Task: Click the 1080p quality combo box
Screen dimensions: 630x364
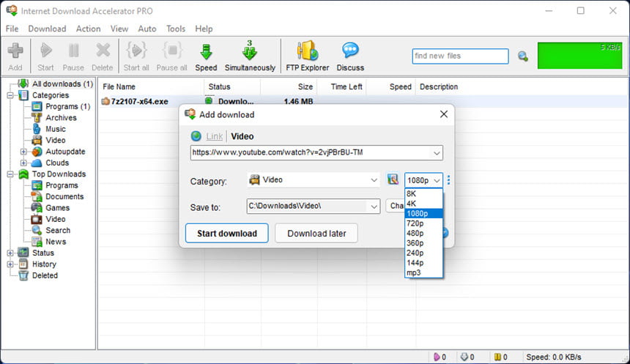Action: tap(423, 180)
